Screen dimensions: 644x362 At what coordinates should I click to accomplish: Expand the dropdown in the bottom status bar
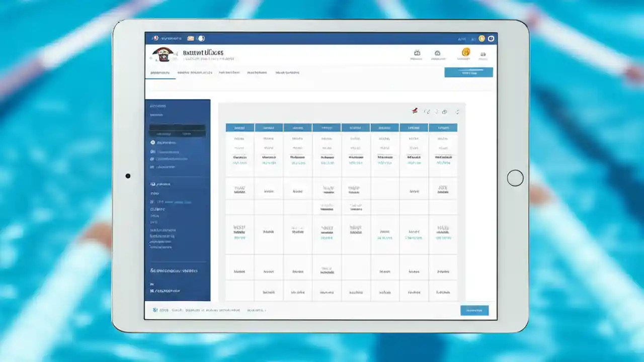[x=257, y=310]
